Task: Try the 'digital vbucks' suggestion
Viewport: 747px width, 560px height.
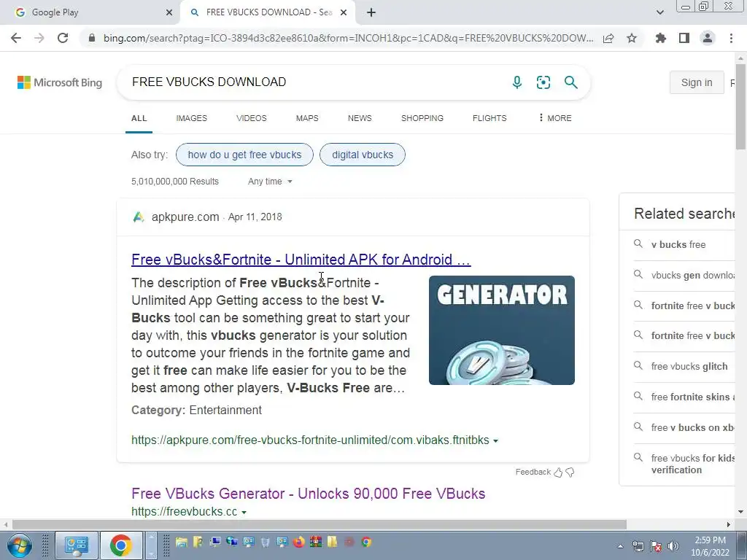Action: click(x=363, y=155)
